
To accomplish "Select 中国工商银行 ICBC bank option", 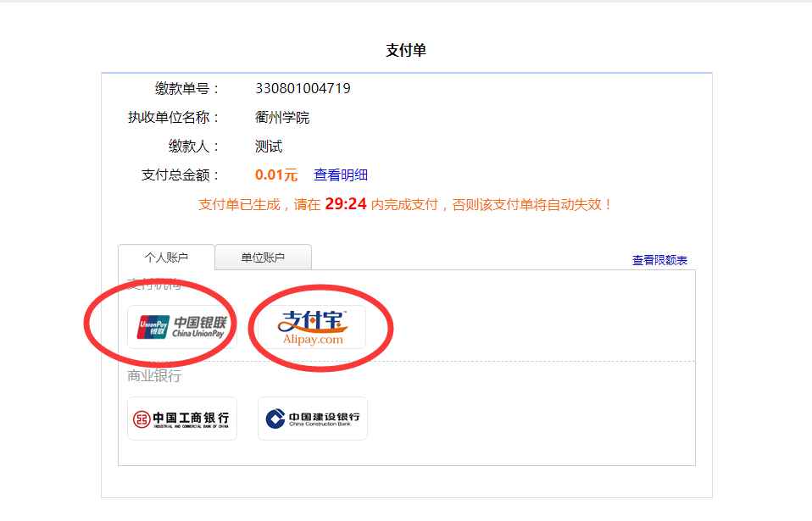I will [181, 418].
